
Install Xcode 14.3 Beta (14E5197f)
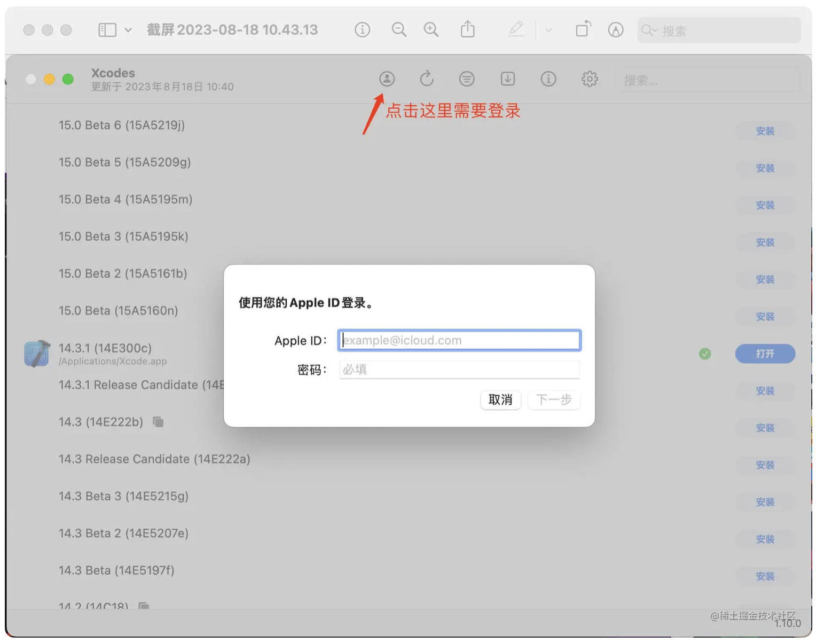pyautogui.click(x=765, y=576)
